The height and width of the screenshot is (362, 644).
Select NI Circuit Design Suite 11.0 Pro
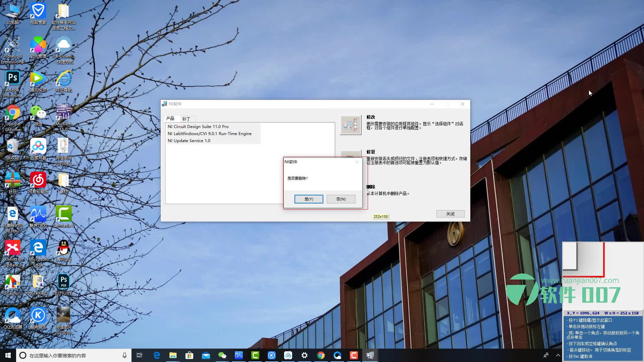pos(198,127)
